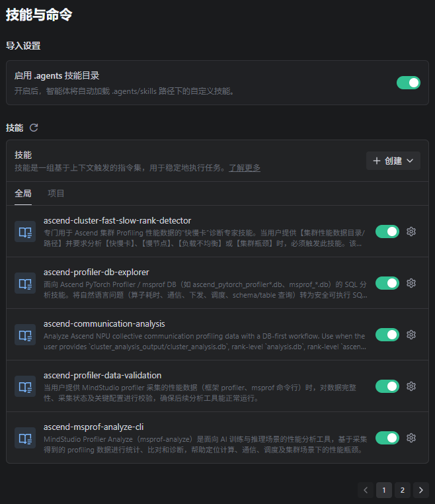Expand the 创建 dropdown button
The height and width of the screenshot is (504, 435).
click(x=393, y=161)
